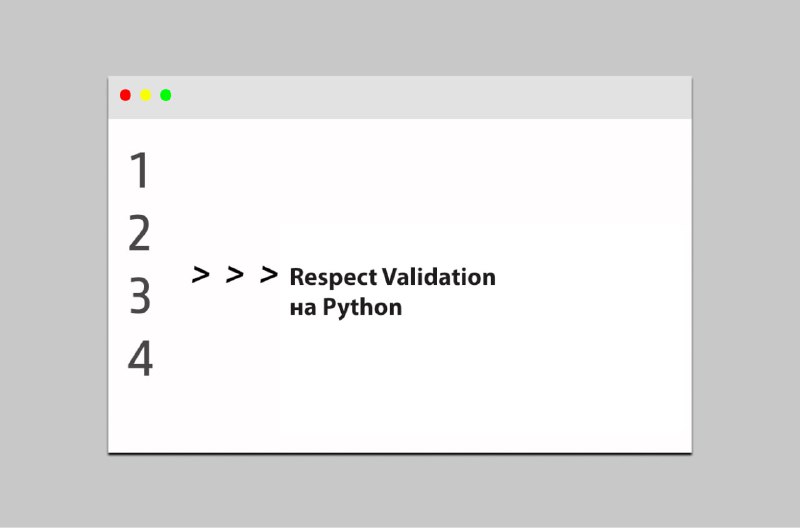This screenshot has height=528, width=800.
Task: Select line number 4
Action: (x=140, y=359)
